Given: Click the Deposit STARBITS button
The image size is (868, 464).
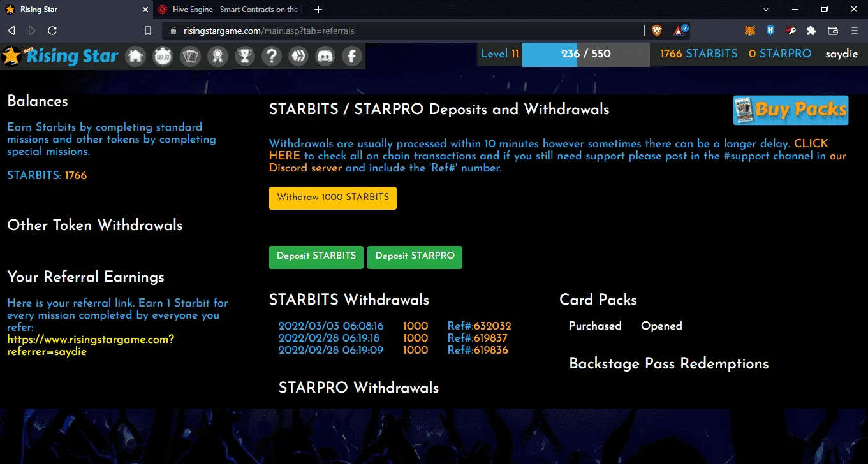Looking at the screenshot, I should [316, 257].
